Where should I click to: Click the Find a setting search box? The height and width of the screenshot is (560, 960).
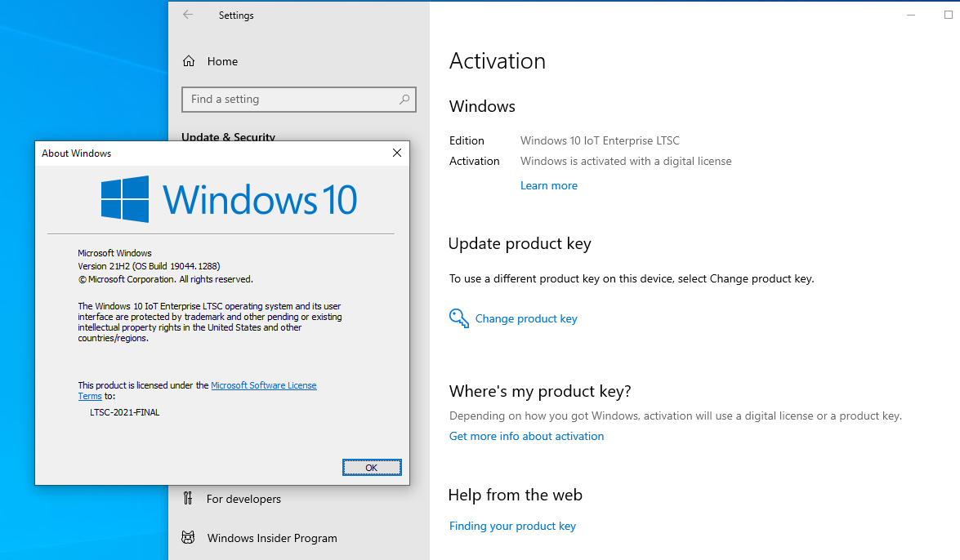pyautogui.click(x=299, y=99)
